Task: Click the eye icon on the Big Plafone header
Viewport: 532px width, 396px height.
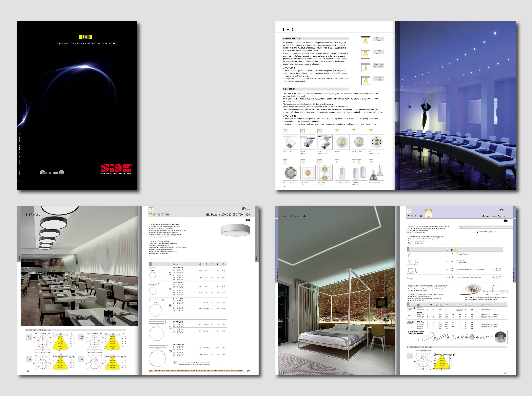Action: tap(167, 215)
